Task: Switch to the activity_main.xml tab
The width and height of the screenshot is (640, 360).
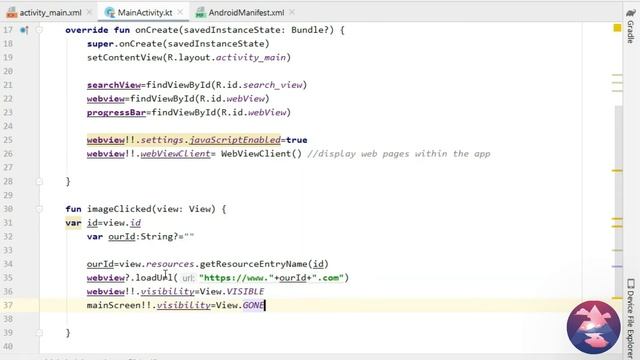Action: tap(50, 13)
